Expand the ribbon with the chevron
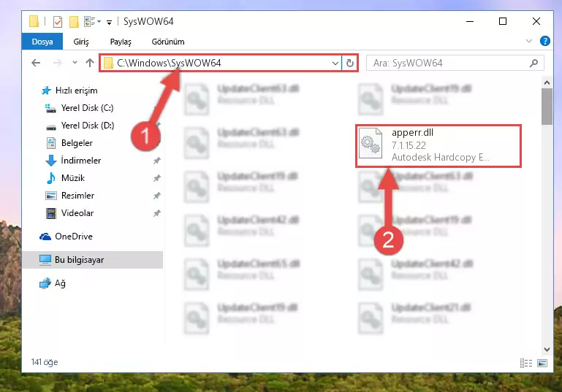The height and width of the screenshot is (392, 562). coord(529,41)
